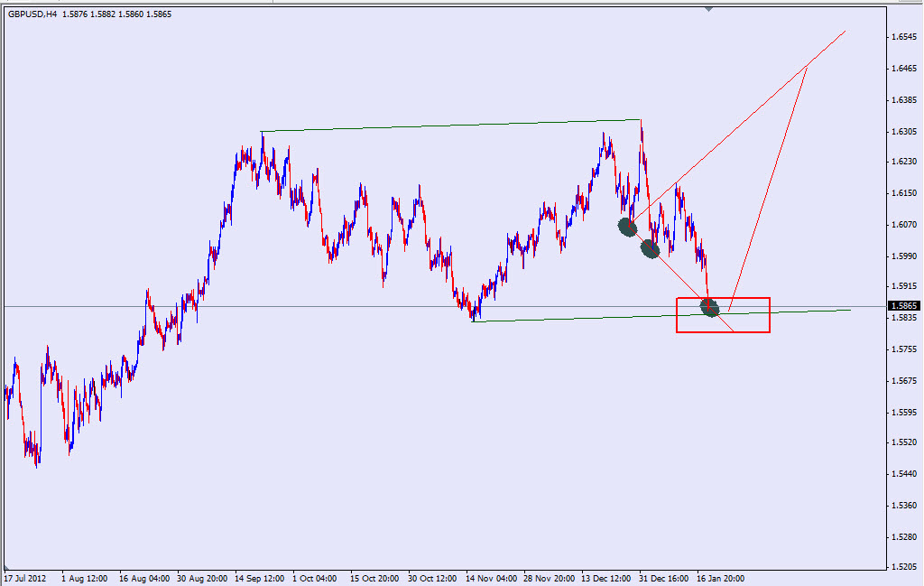The height and width of the screenshot is (586, 924).
Task: Click the 1 Aug 12:00 time axis label
Action: pos(84,579)
